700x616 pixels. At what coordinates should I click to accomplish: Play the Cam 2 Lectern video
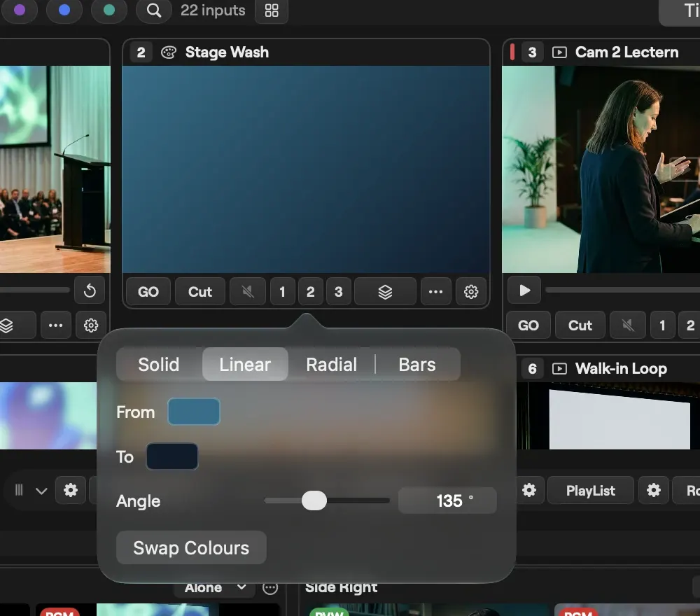click(524, 290)
